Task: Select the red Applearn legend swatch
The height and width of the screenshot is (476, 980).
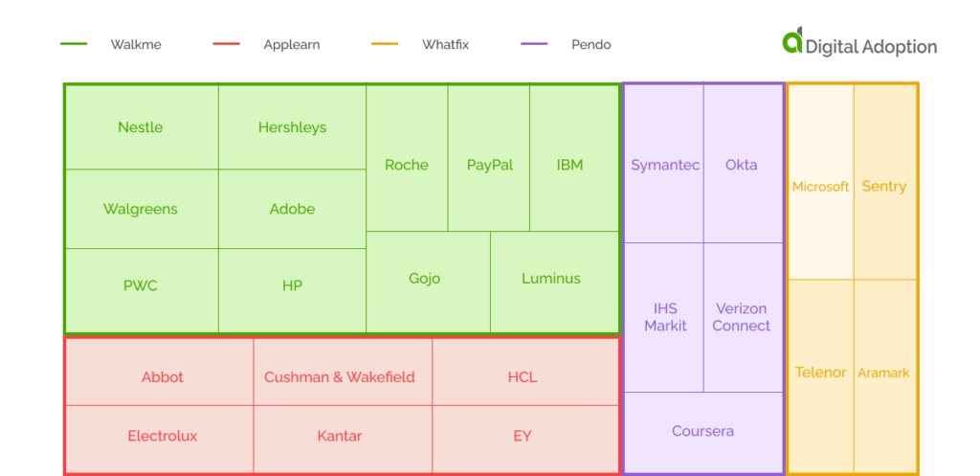Action: 226,45
